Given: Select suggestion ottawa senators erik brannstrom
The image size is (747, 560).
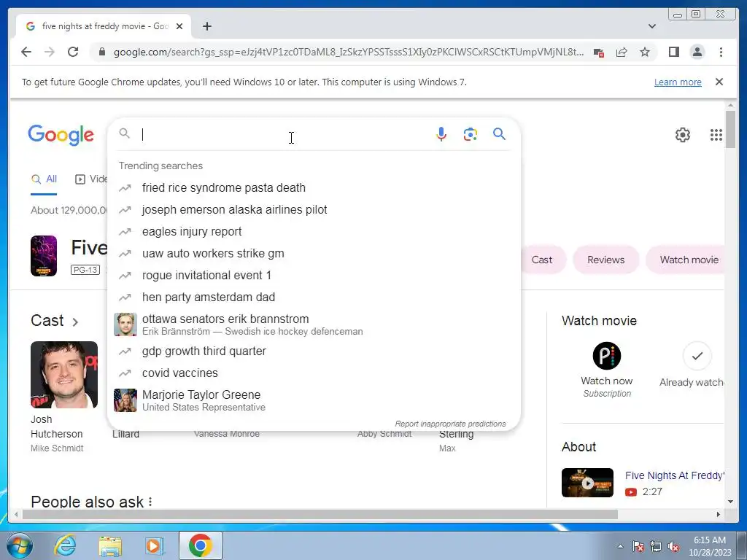Looking at the screenshot, I should 314,324.
